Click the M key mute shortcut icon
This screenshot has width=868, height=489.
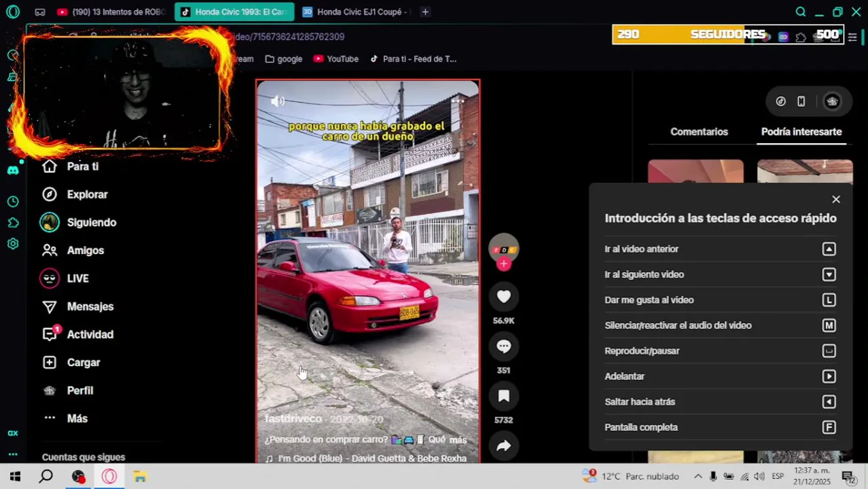[x=829, y=325]
